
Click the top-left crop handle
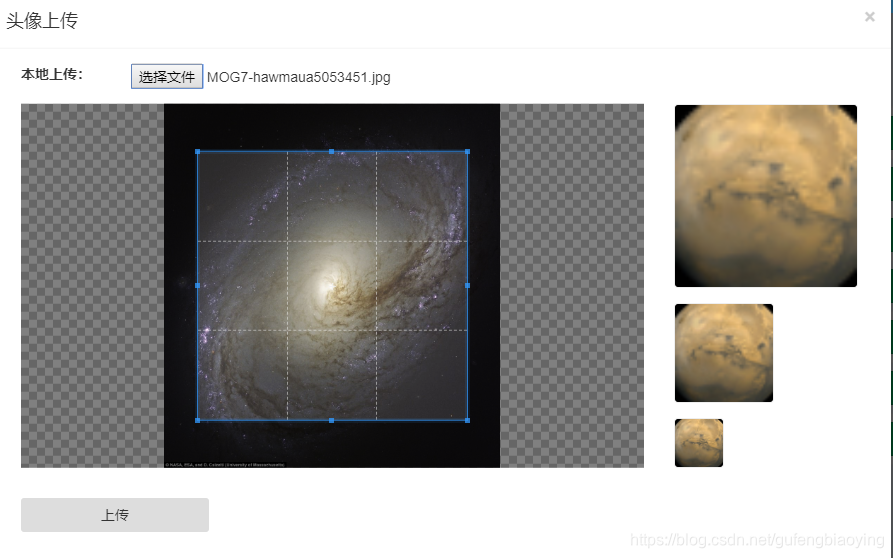198,151
